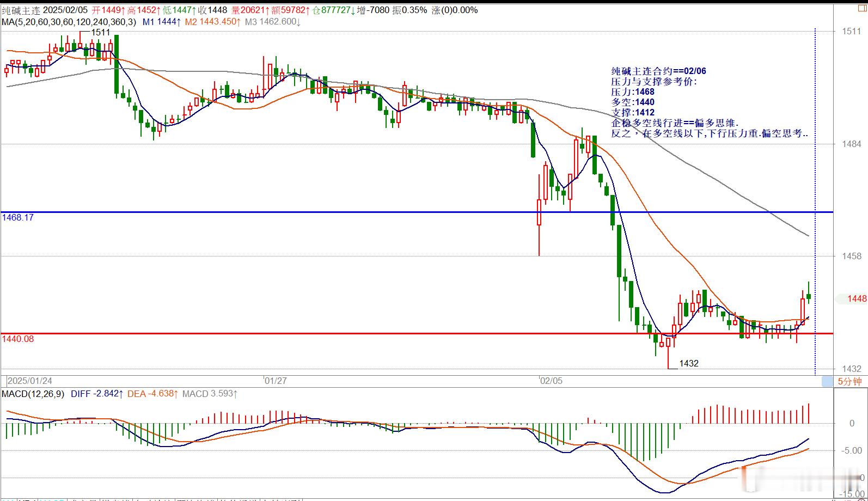Click the 01/27 date axis label
The height and width of the screenshot is (501, 868).
pos(276,381)
